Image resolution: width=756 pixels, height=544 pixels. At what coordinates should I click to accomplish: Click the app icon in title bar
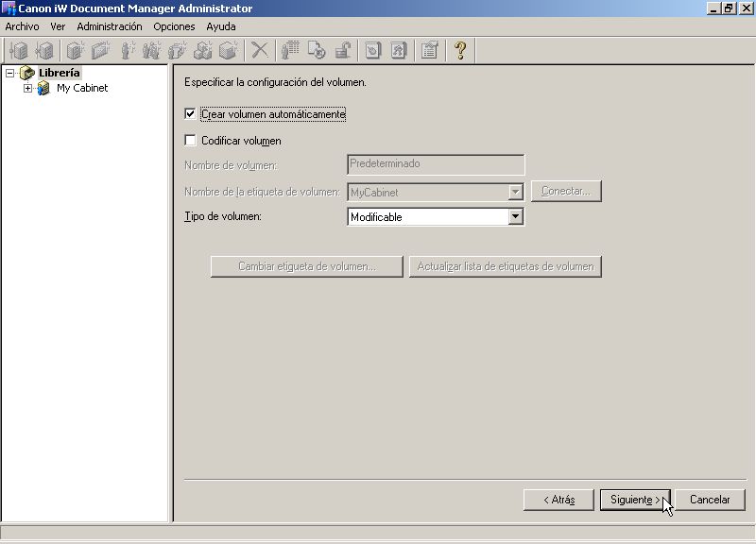9,8
